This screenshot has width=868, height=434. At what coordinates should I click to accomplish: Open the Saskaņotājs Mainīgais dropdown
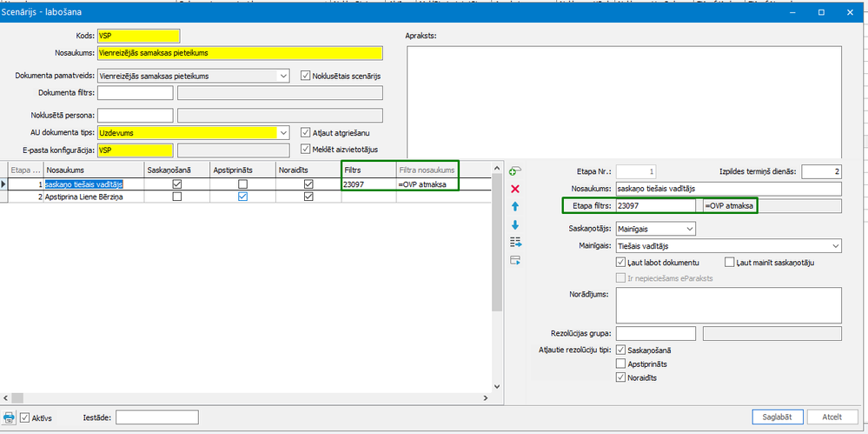(x=690, y=228)
